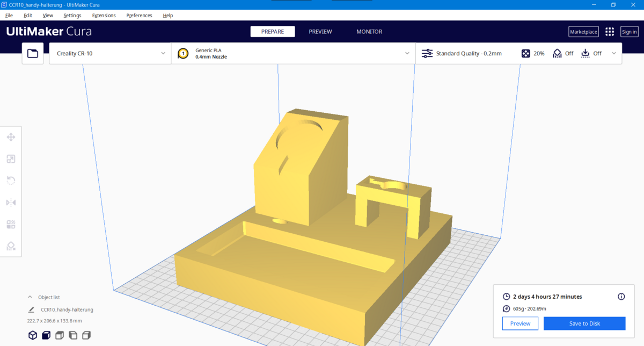Click the UltiMaker Cura logo
Viewport: 644px width, 346px height.
pyautogui.click(x=49, y=32)
